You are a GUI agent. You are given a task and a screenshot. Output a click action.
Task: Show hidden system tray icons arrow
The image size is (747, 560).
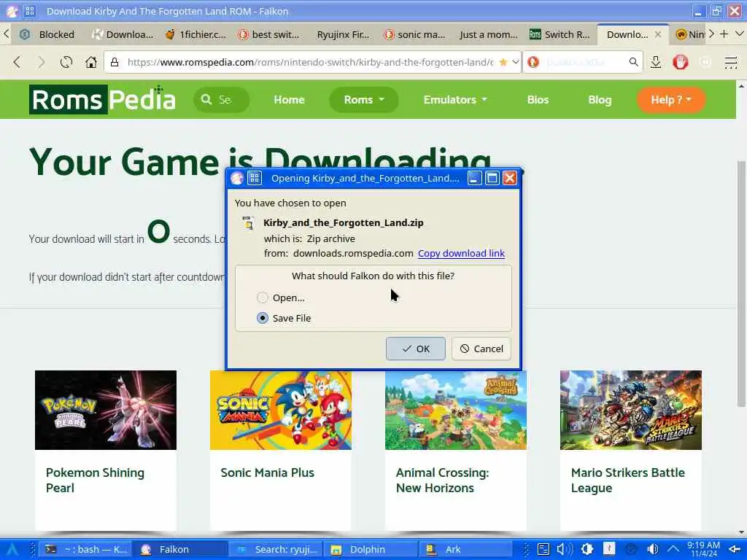673,549
